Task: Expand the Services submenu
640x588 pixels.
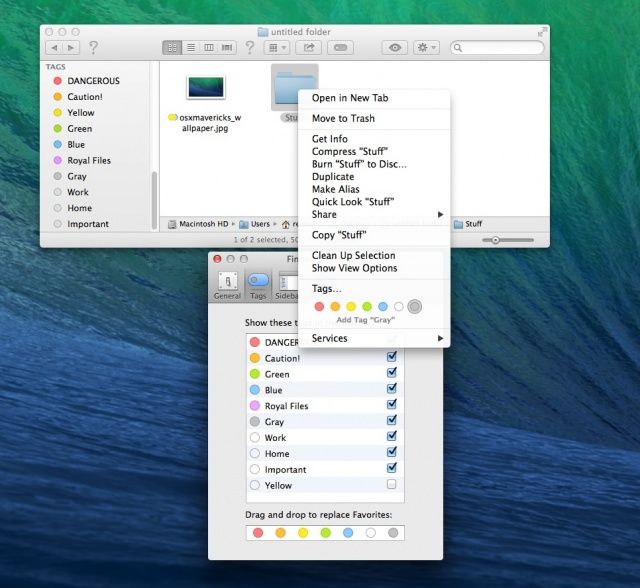Action: click(x=374, y=338)
